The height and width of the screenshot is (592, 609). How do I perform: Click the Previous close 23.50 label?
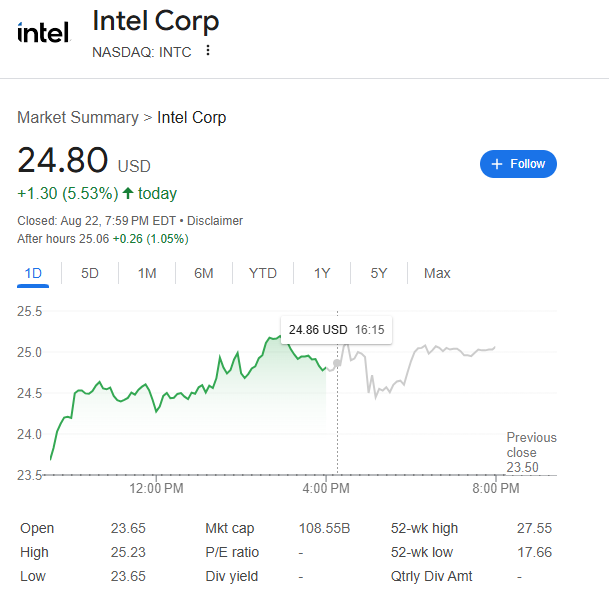point(531,452)
